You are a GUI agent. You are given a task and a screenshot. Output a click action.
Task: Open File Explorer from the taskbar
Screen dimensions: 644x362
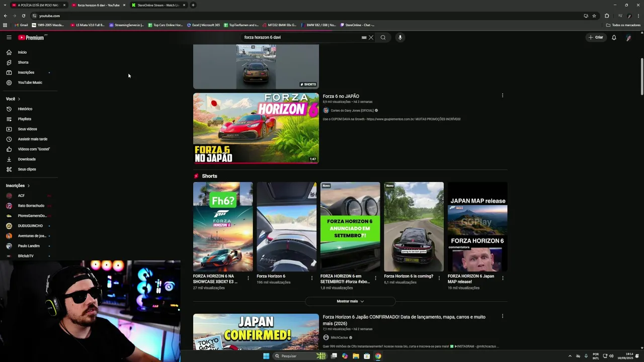356,356
